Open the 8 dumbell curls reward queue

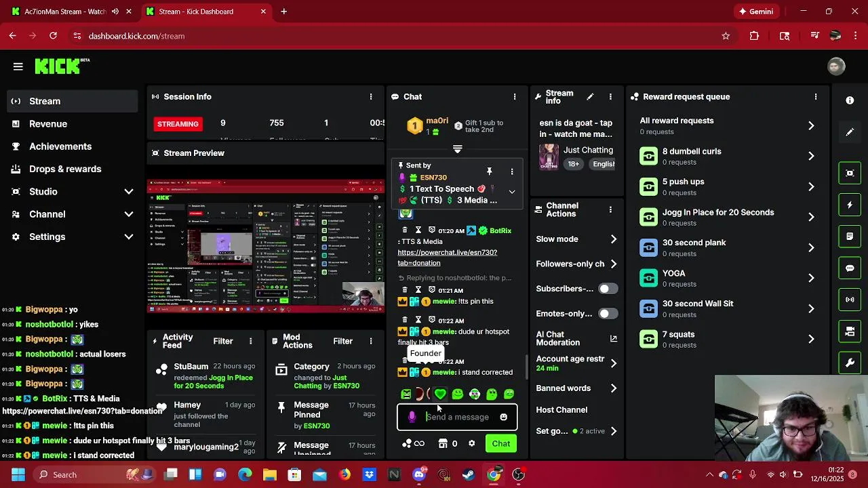728,156
